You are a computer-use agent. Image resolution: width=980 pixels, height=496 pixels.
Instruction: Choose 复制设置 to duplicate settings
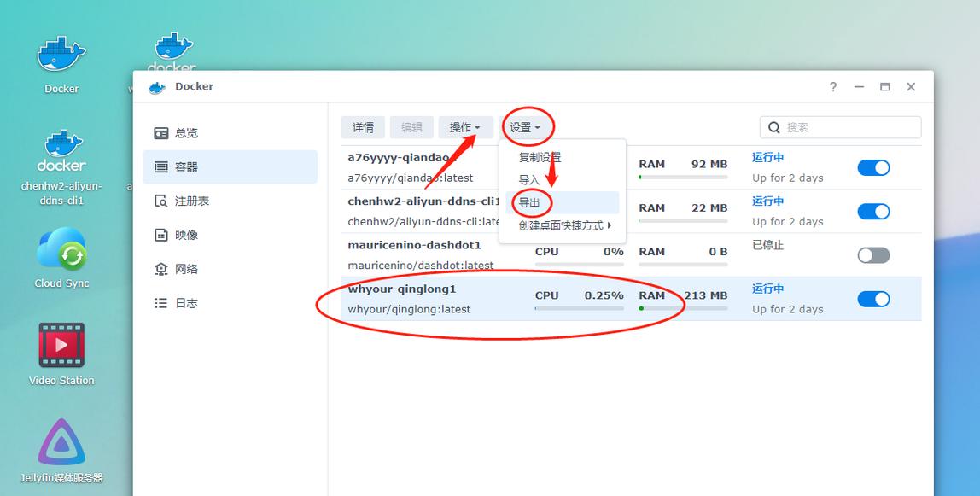pos(540,157)
